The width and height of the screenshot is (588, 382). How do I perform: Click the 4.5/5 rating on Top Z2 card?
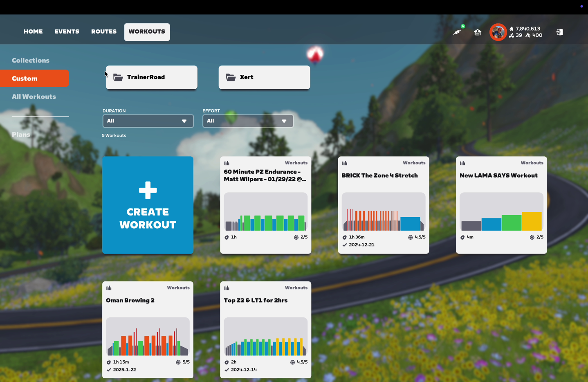pyautogui.click(x=302, y=362)
